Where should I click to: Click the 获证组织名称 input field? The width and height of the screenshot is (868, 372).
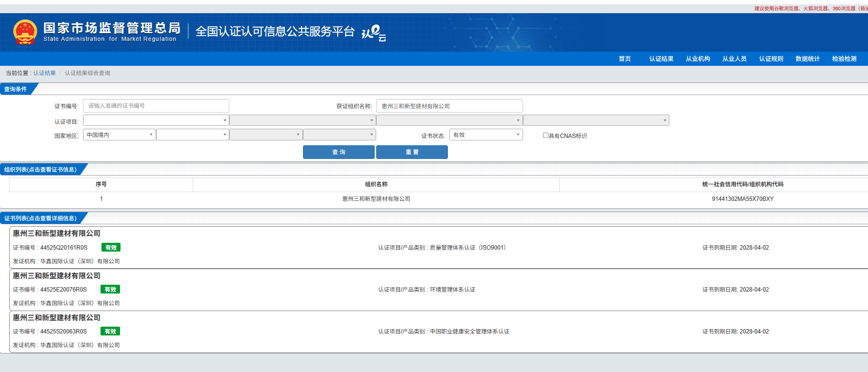tap(449, 106)
